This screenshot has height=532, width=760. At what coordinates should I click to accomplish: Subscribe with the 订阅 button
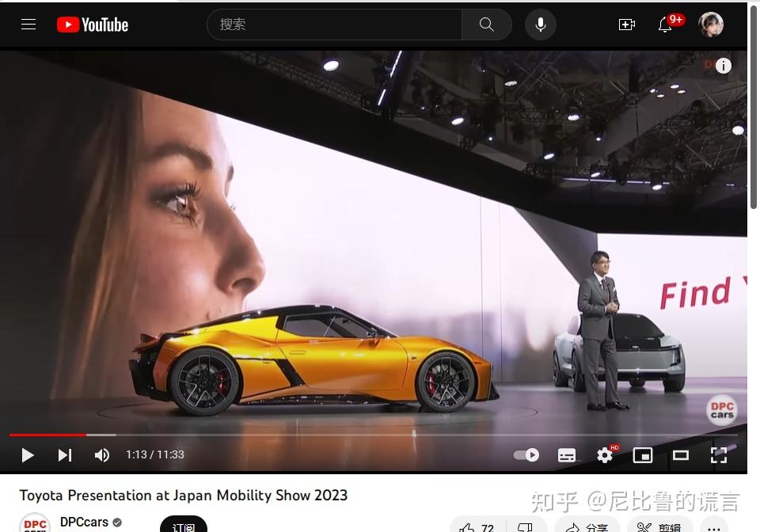(x=183, y=524)
